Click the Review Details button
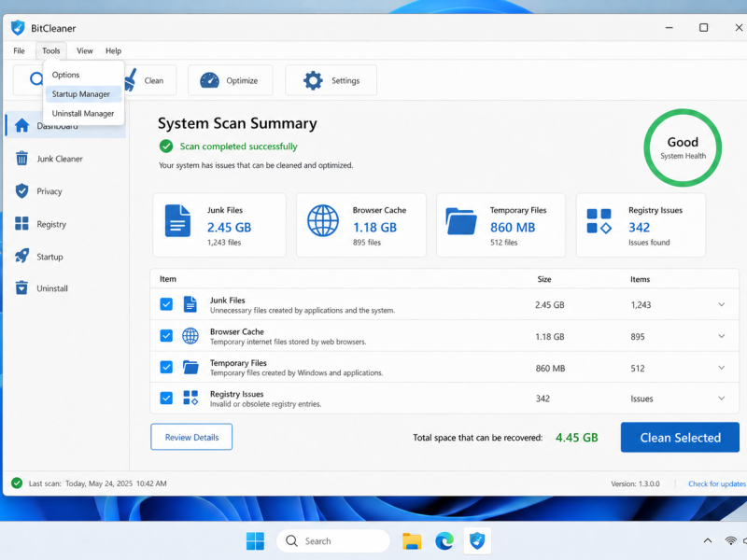747x560 pixels. (x=191, y=437)
